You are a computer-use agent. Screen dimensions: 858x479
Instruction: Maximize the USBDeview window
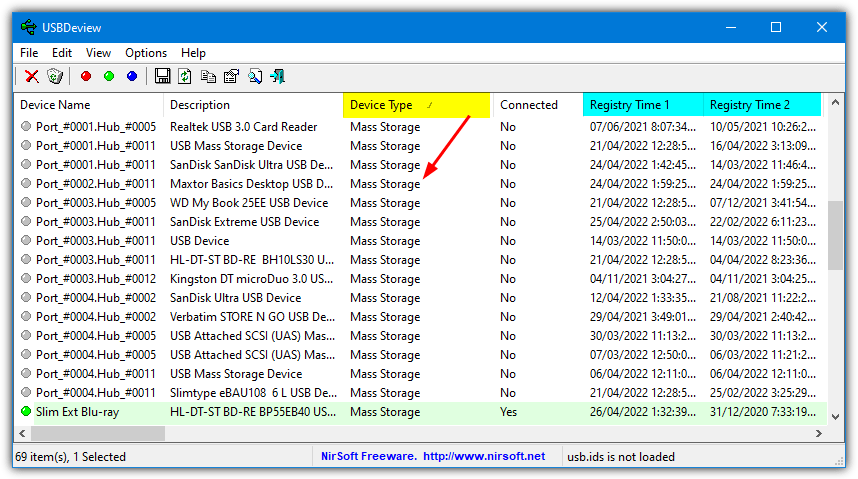coord(776,27)
